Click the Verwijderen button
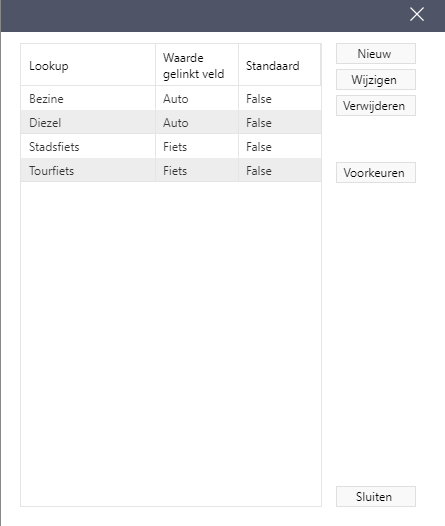 click(x=376, y=106)
